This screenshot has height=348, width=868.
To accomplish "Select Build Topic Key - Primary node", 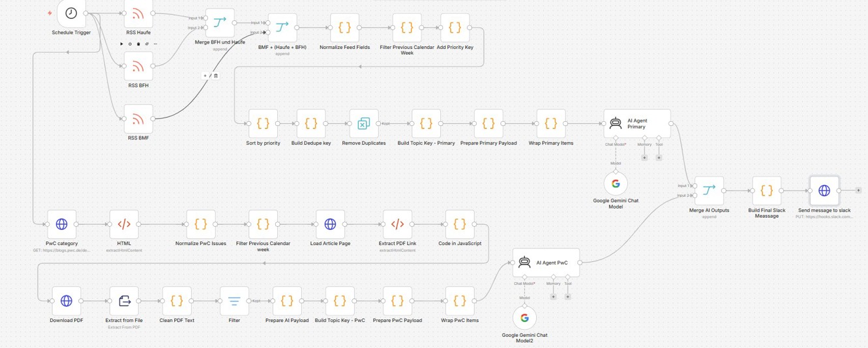I will point(426,123).
